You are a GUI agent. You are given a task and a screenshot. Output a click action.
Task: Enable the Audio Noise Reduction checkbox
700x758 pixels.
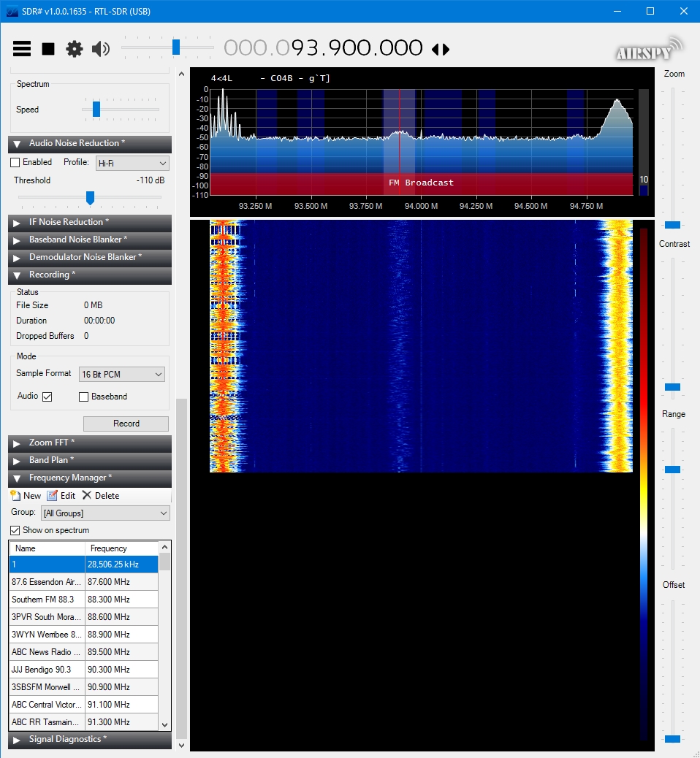(x=15, y=162)
